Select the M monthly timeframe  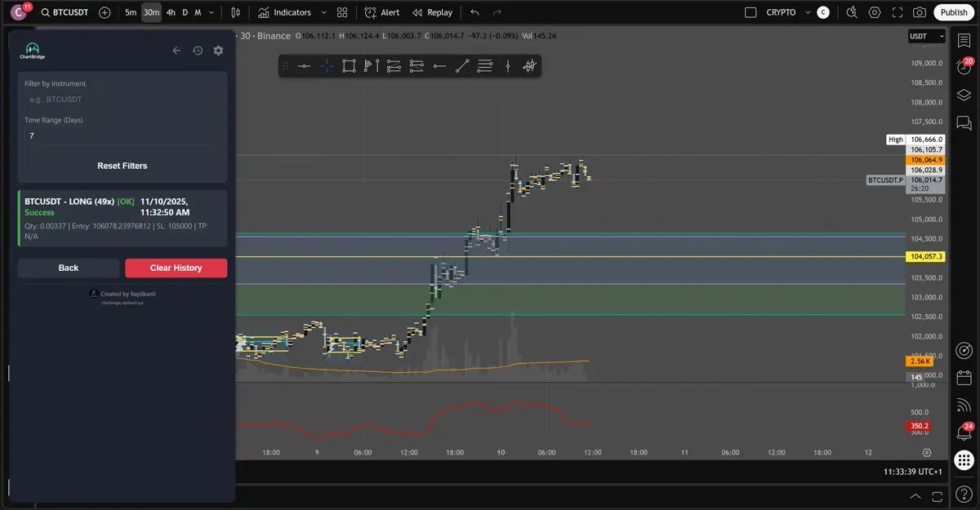198,12
